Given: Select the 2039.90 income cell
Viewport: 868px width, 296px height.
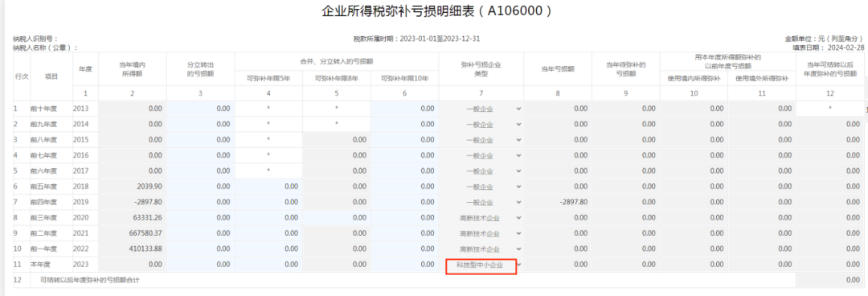Looking at the screenshot, I should 133,187.
